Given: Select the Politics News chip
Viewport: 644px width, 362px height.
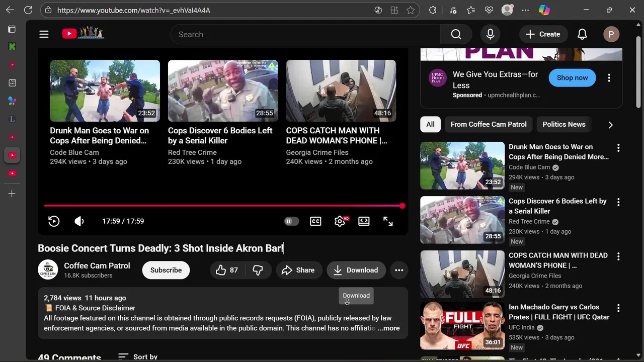Looking at the screenshot, I should click(x=564, y=124).
